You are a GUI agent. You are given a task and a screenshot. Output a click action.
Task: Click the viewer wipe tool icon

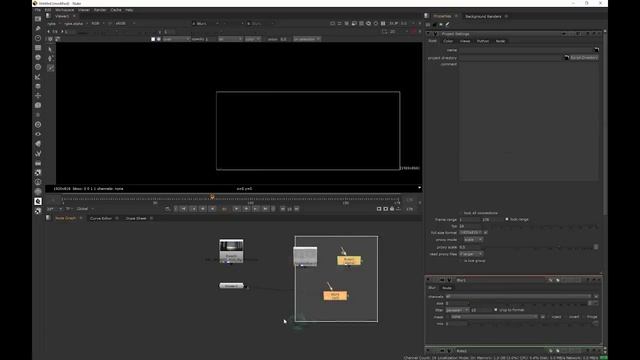click(x=51, y=68)
